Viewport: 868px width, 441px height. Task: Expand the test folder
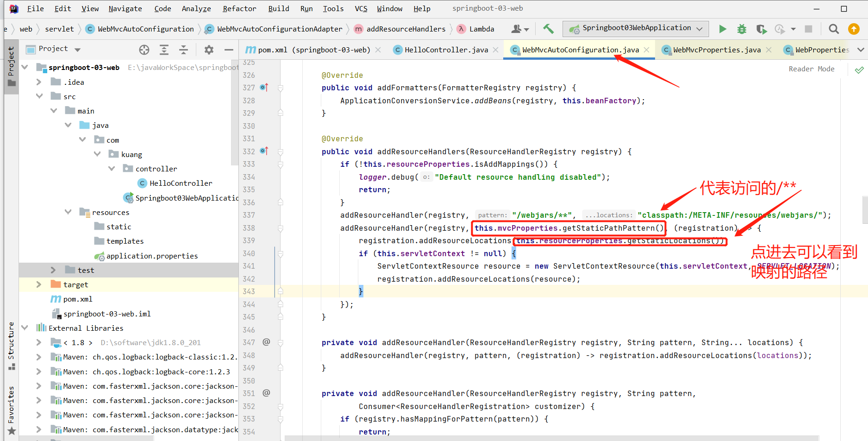tap(54, 270)
